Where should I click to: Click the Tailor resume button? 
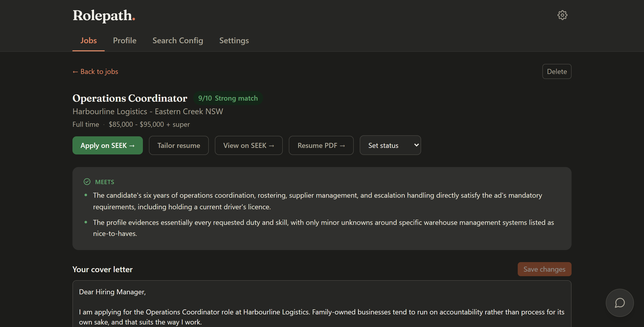coord(179,145)
